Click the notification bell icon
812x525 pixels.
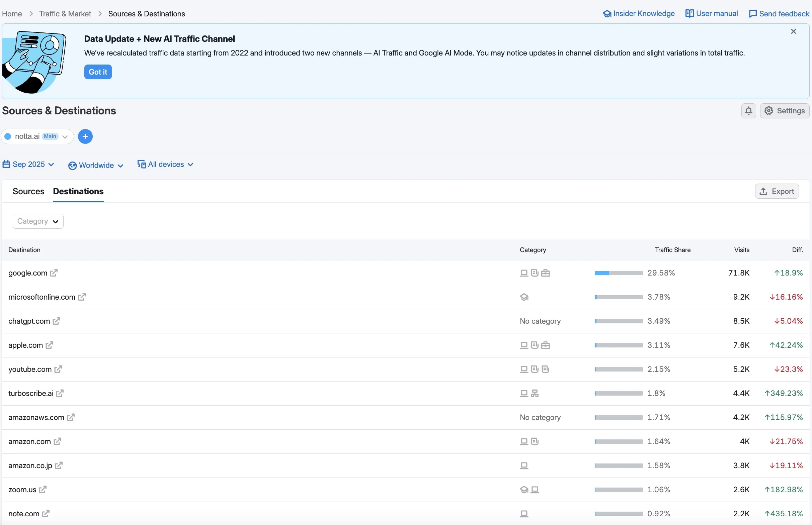(748, 111)
